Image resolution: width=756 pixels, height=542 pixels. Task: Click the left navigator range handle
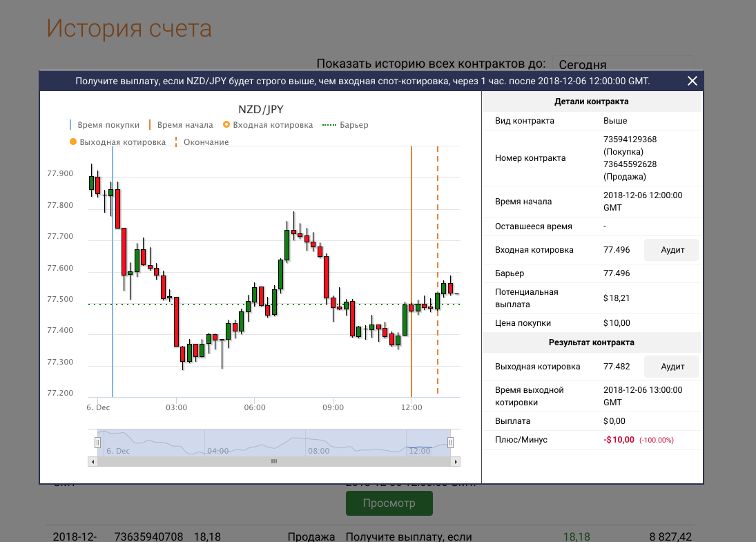click(x=97, y=443)
